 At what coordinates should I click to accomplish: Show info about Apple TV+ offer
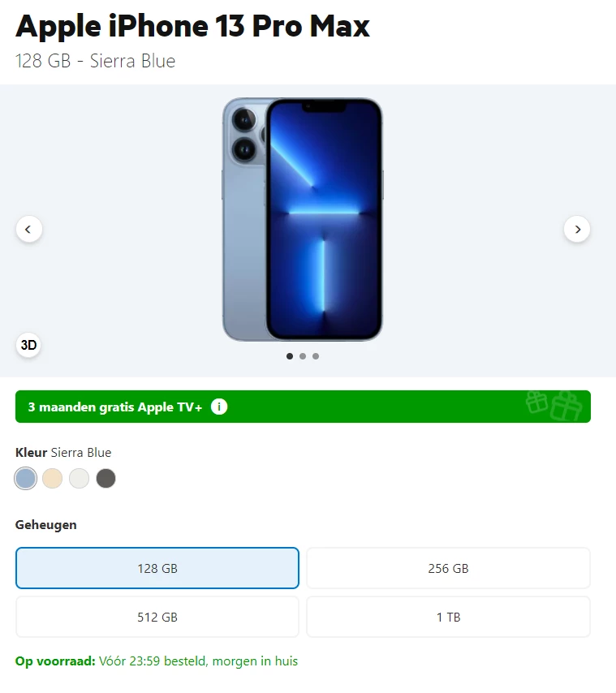click(219, 407)
